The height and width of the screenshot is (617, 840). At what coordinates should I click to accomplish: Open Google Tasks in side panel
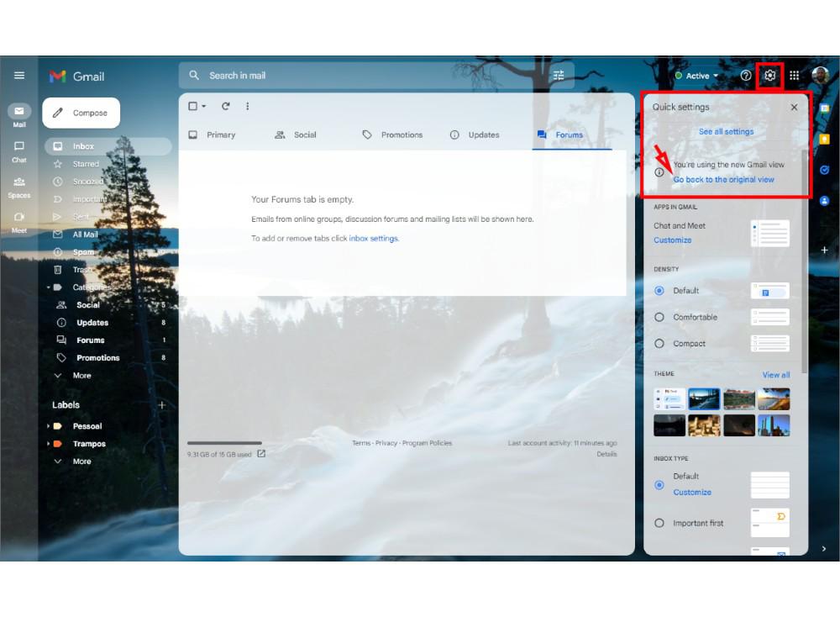tap(825, 170)
